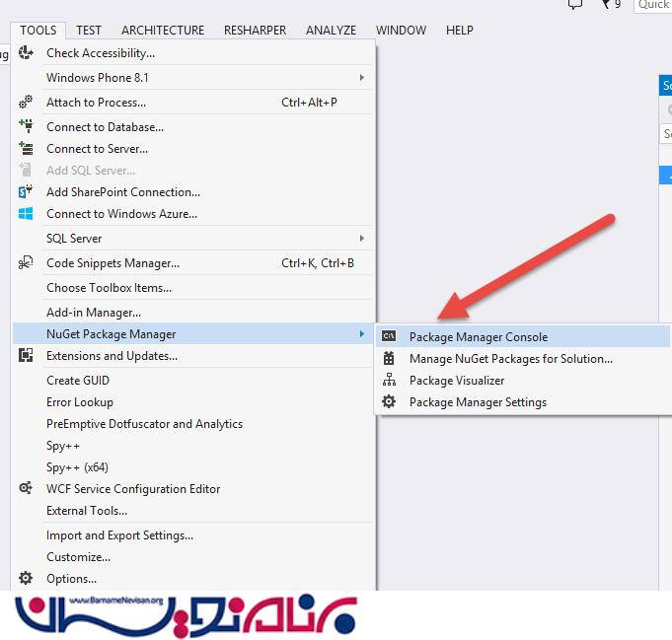The width and height of the screenshot is (672, 640).
Task: Select Add SharePoint Connection... entry
Action: tap(193, 192)
